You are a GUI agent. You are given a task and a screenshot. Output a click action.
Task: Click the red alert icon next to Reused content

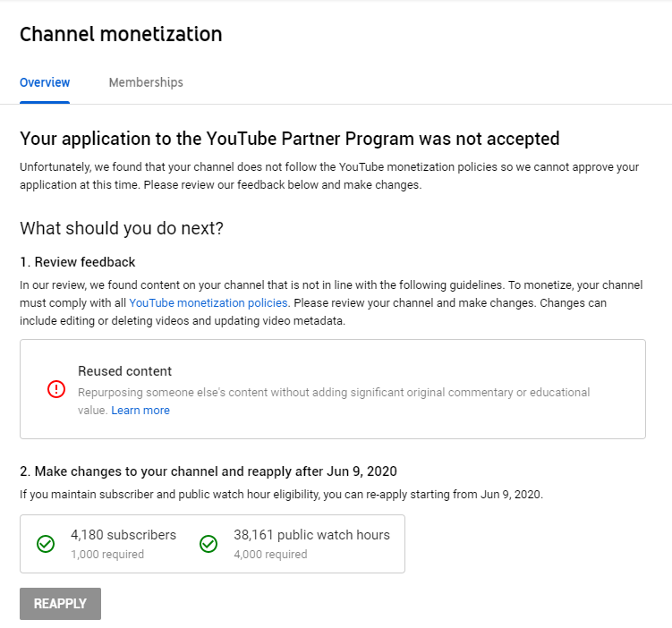coord(56,389)
